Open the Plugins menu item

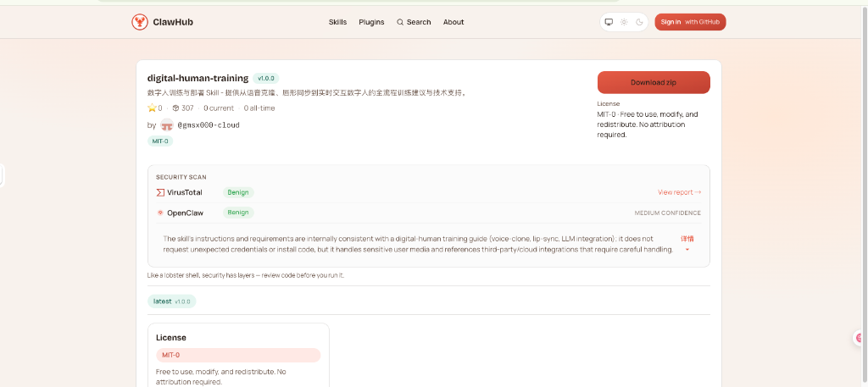[371, 22]
